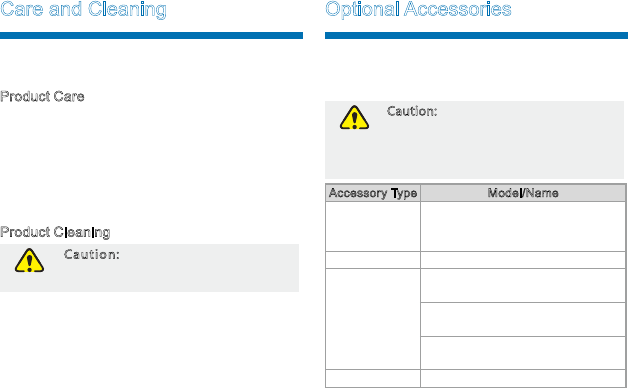The height and width of the screenshot is (388, 628).
Task: Click the Product Cleaning subheading
Action: (55, 232)
